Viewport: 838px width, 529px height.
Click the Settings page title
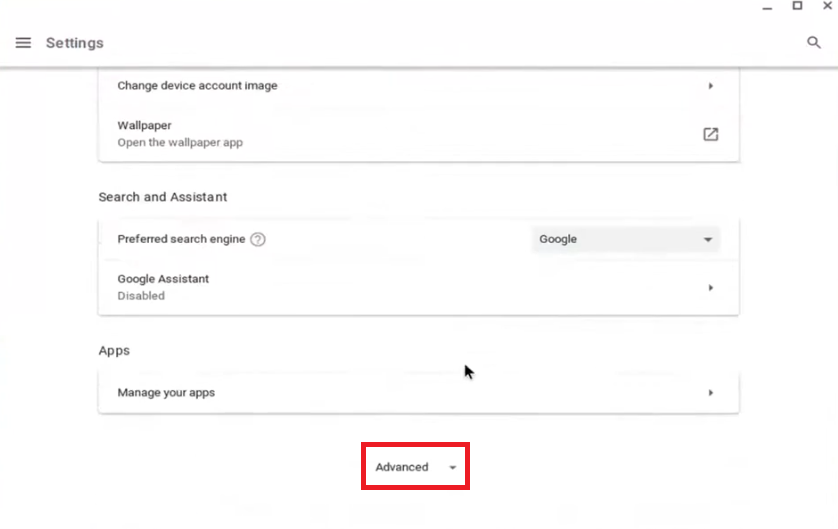(x=75, y=43)
